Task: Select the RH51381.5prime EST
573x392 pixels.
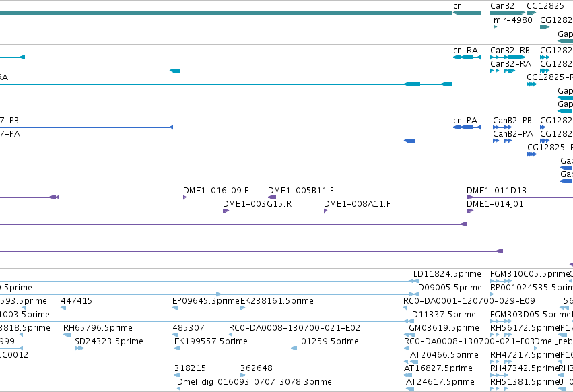Action: pos(499,389)
